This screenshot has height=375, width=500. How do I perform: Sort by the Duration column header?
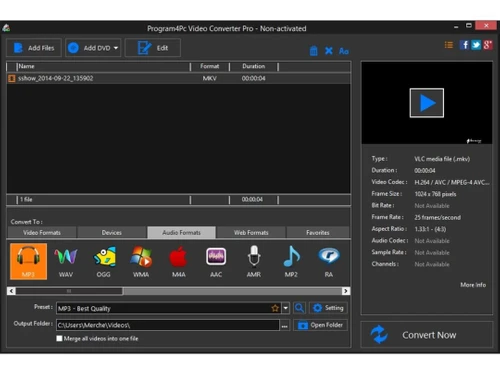254,66
